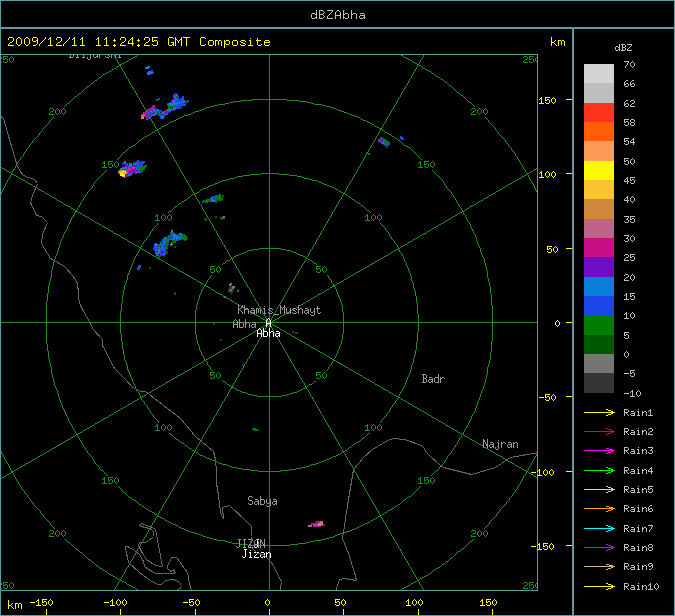675x616 pixels.
Task: Click the Sabya city label
Action: coord(262,501)
